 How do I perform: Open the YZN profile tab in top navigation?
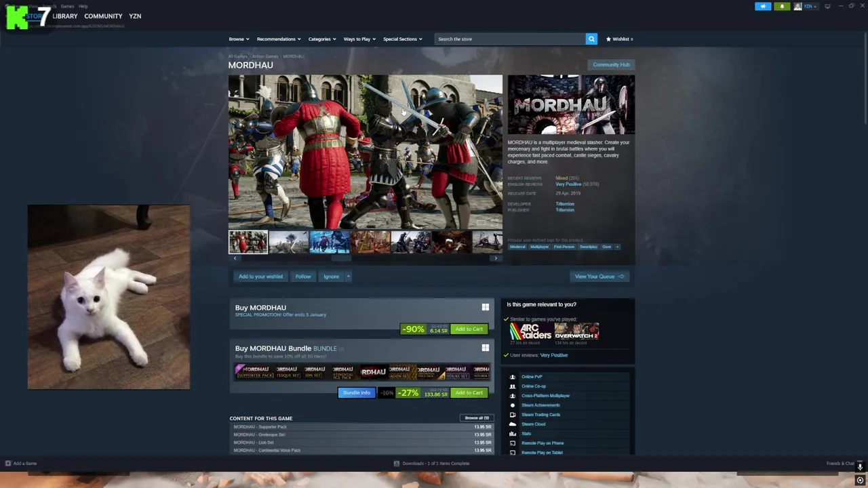tap(135, 16)
